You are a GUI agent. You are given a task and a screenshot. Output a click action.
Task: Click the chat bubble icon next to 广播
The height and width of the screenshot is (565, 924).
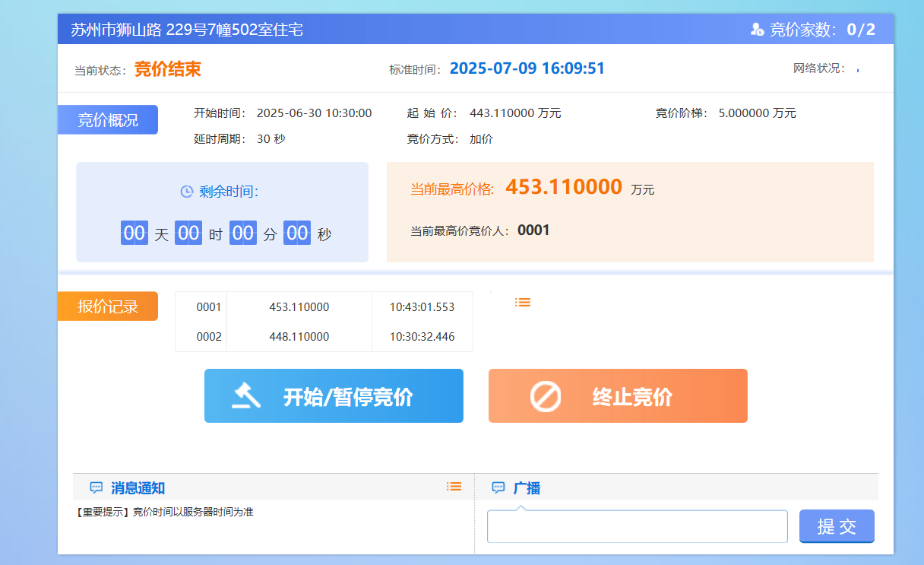[x=498, y=488]
